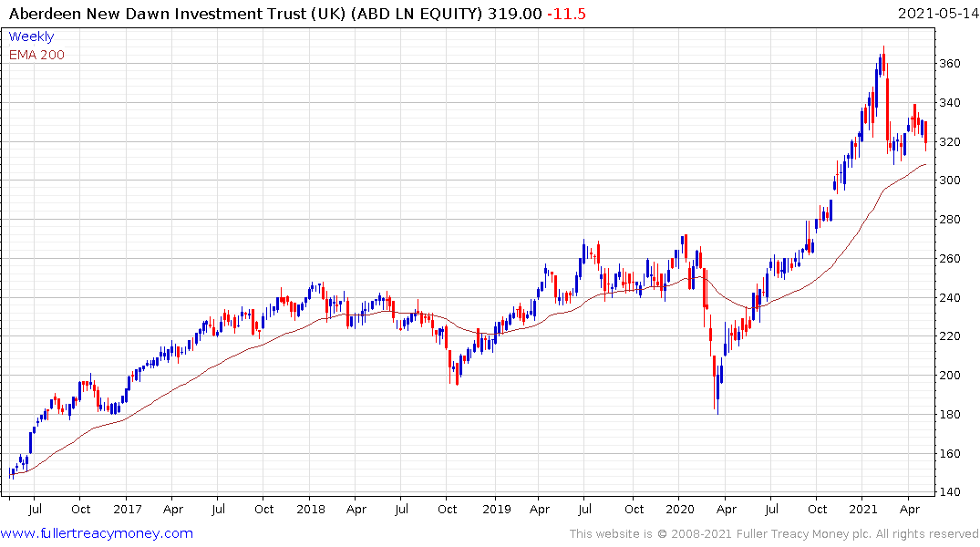The image size is (980, 547).
Task: Click the 240 price axis label
Action: coord(950,297)
